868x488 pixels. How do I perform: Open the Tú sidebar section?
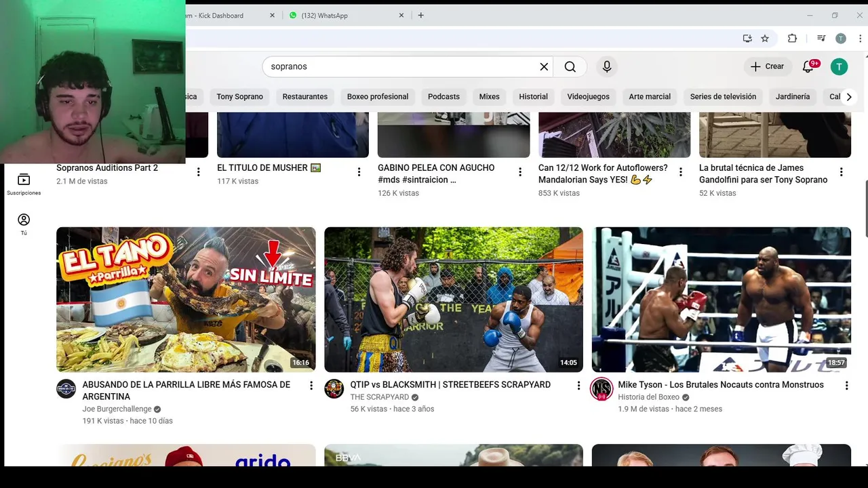pos(24,224)
